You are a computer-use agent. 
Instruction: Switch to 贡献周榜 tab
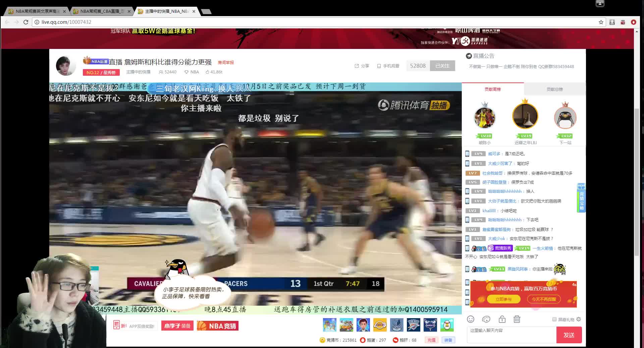tap(492, 89)
